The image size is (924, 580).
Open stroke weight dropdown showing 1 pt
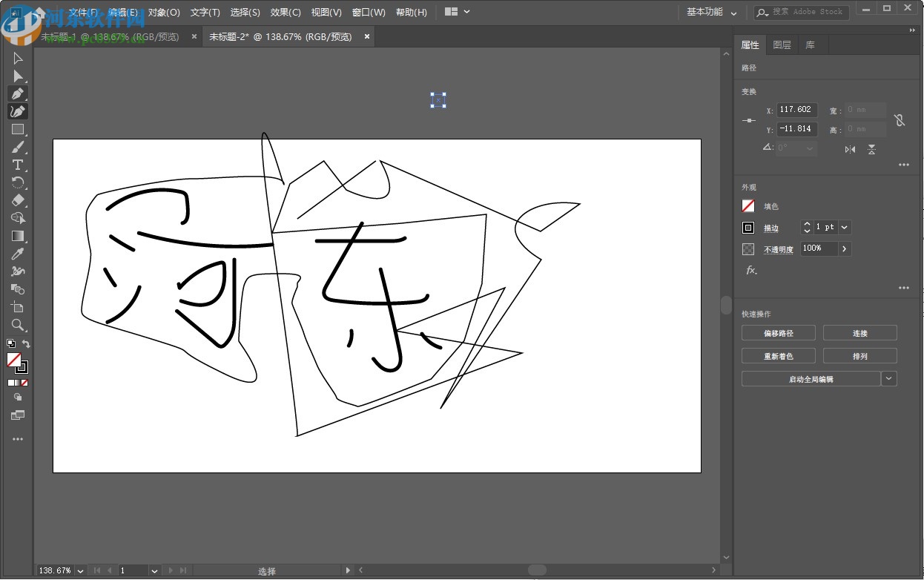pos(845,228)
